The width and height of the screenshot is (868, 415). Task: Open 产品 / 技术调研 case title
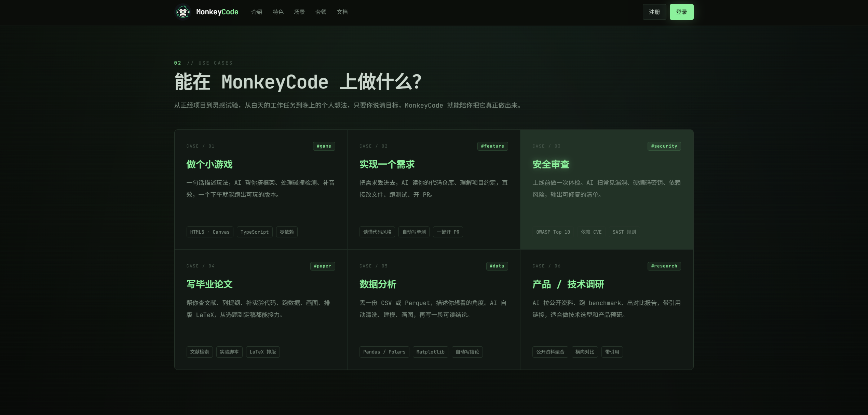click(568, 284)
